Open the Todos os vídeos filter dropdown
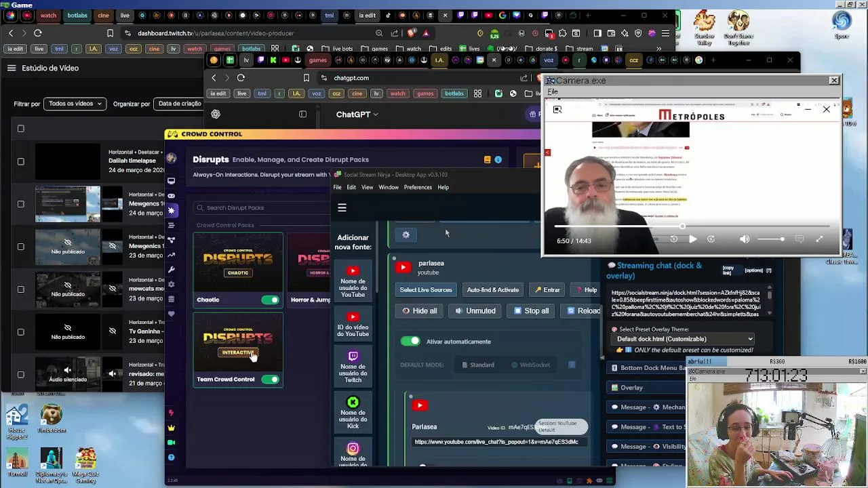 click(x=75, y=104)
